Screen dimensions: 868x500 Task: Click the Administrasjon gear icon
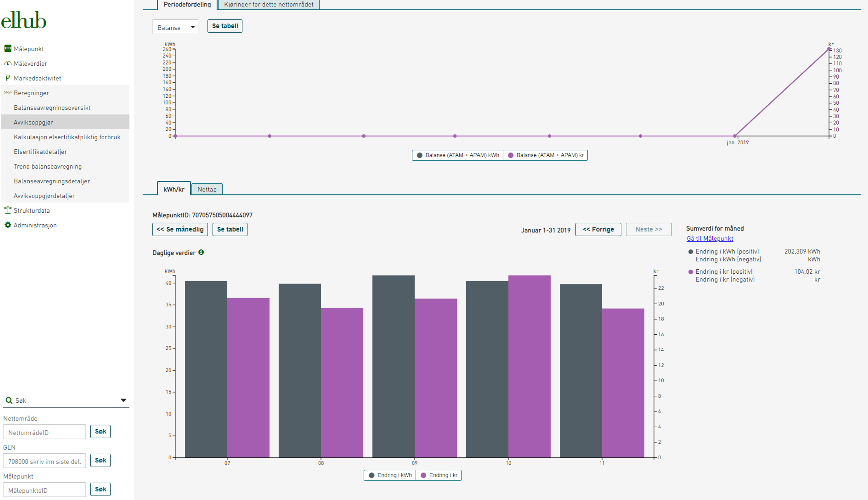pos(7,225)
